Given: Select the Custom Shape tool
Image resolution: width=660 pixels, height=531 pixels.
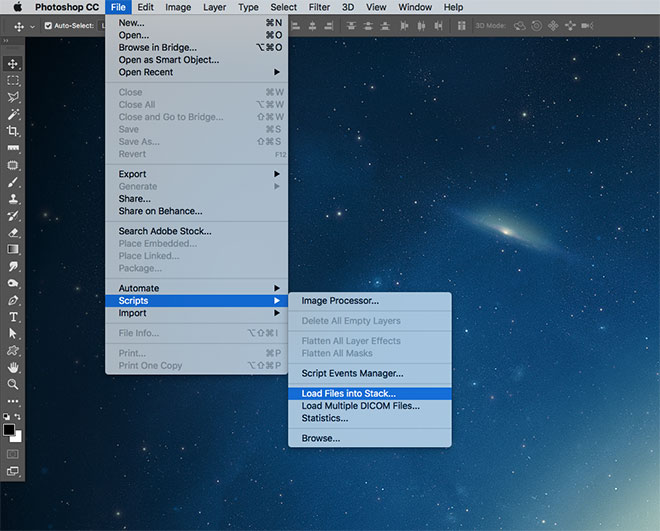Looking at the screenshot, I should 13,350.
